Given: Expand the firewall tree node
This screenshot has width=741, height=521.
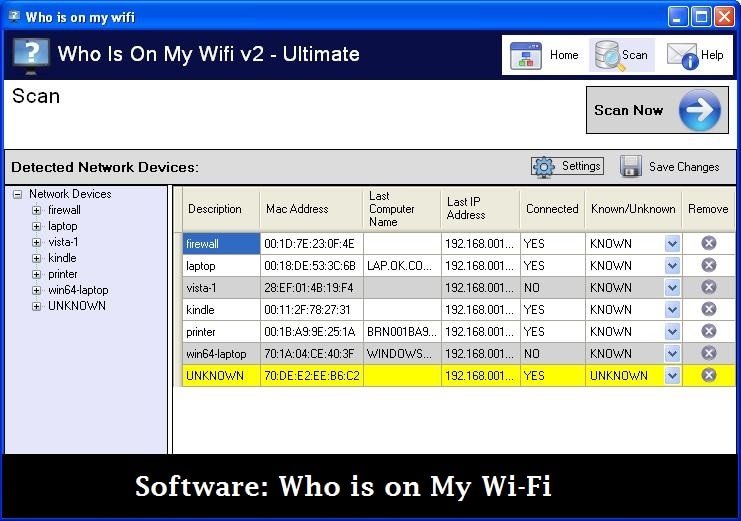Looking at the screenshot, I should tap(36, 210).
